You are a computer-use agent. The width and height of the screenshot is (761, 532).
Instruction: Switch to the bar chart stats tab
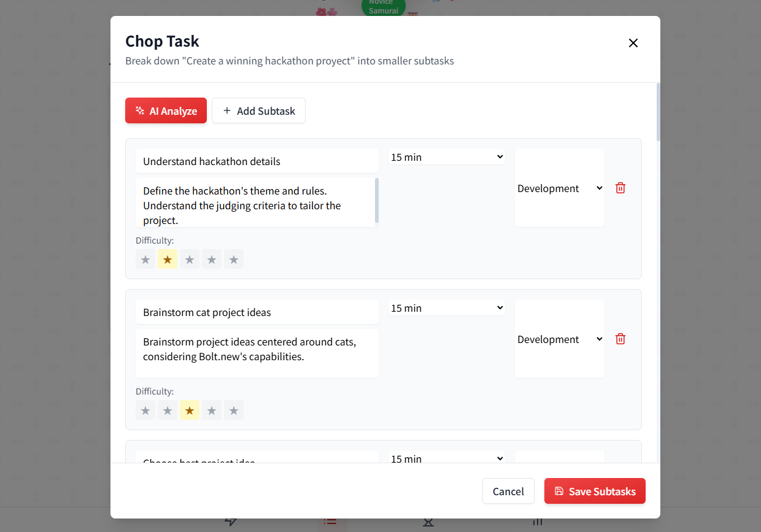[x=537, y=521]
